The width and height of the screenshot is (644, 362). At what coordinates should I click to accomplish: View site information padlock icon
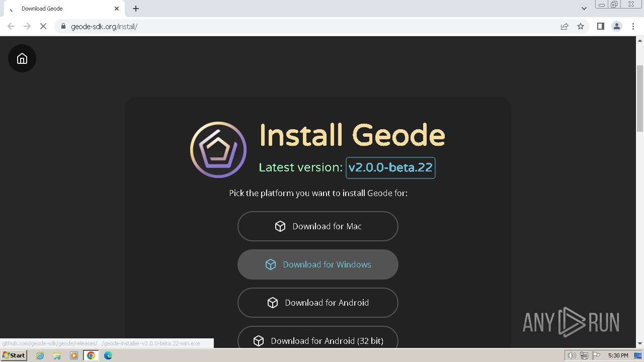click(63, 26)
